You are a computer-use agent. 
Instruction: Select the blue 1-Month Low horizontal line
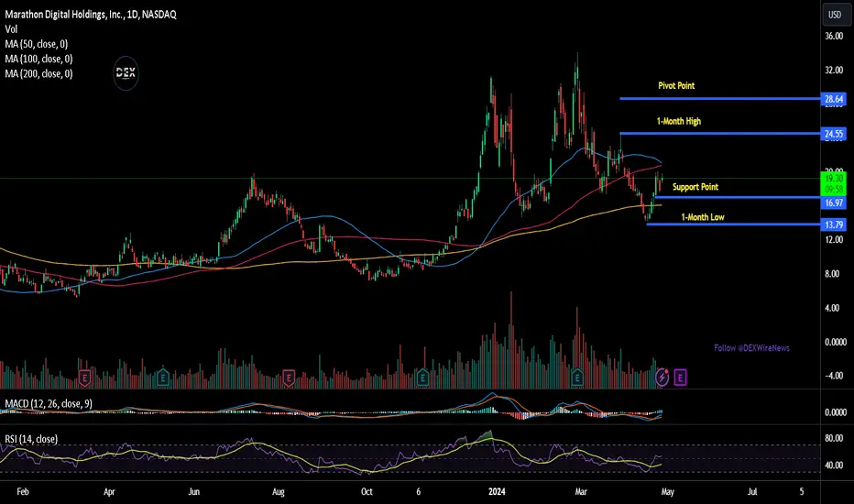[734, 224]
